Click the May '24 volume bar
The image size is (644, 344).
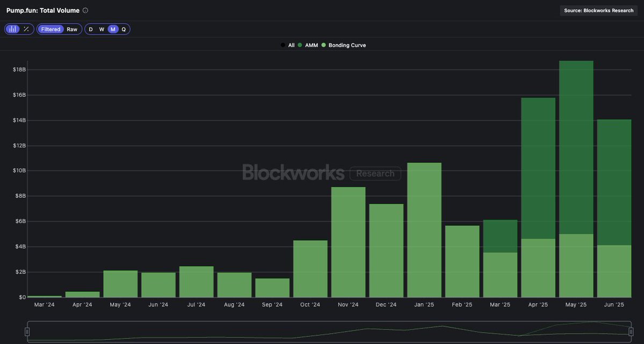(120, 284)
